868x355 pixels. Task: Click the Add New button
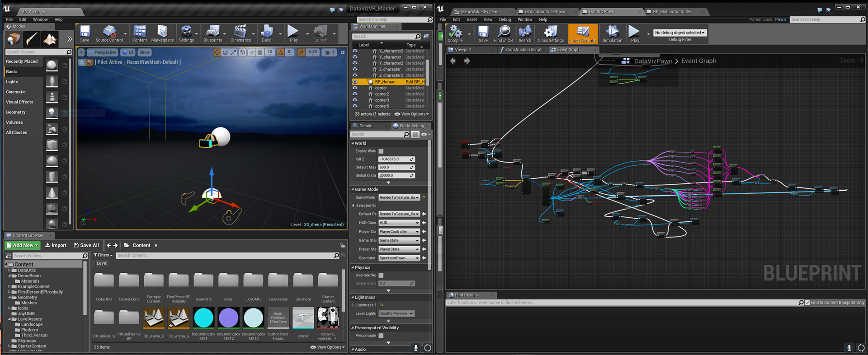point(23,245)
